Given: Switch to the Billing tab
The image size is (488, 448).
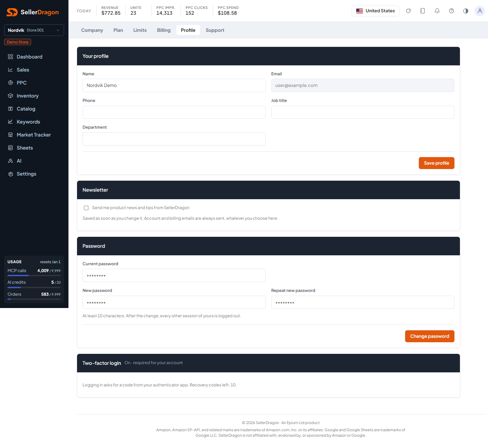Looking at the screenshot, I should click(164, 30).
